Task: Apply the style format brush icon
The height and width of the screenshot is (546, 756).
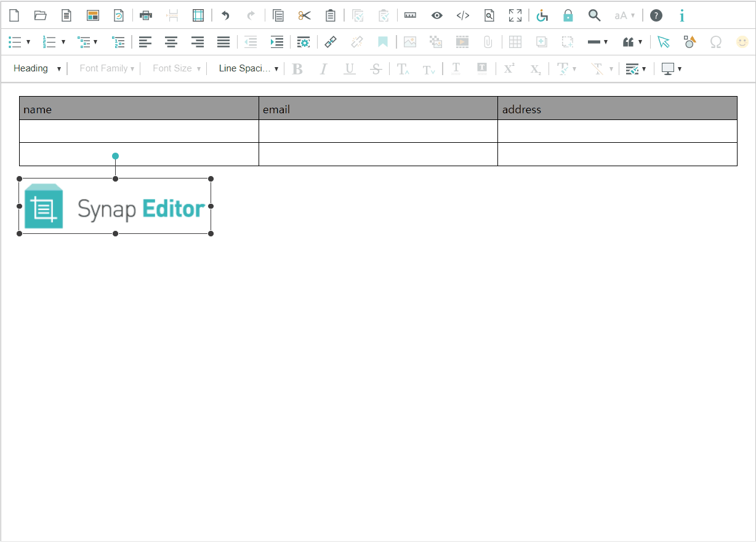Action: 632,68
